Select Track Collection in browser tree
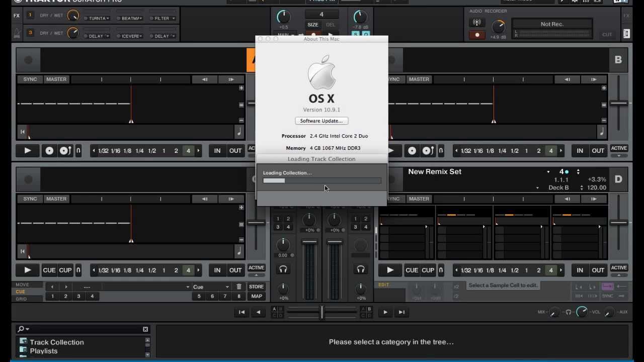 pyautogui.click(x=57, y=342)
